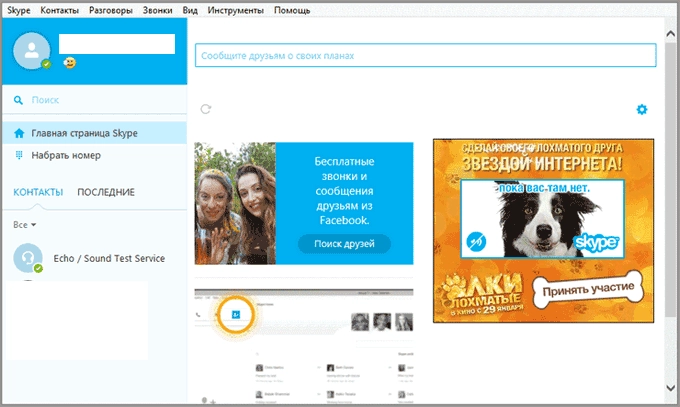
Task: Change online status via green check badge
Action: [46, 64]
